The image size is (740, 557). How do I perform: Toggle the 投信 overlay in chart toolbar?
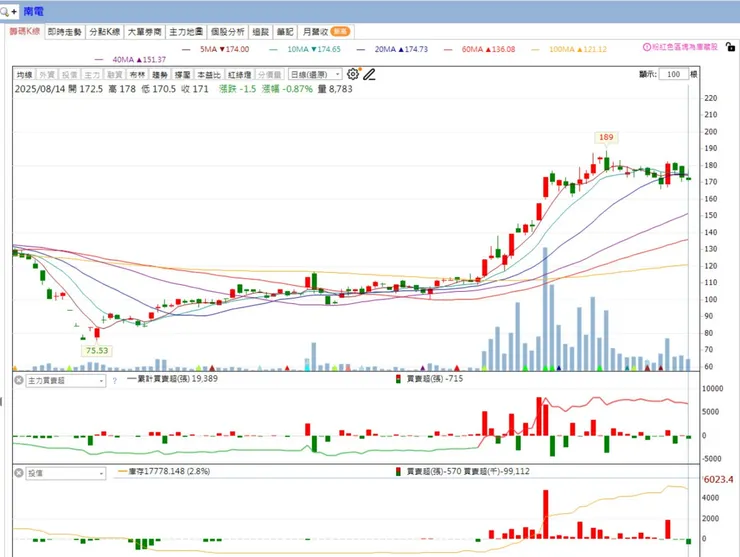[69, 75]
